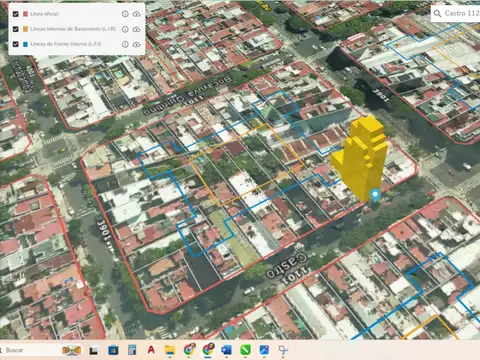
Task: Open the blue Photos app icon in taskbar
Action: (x=264, y=350)
